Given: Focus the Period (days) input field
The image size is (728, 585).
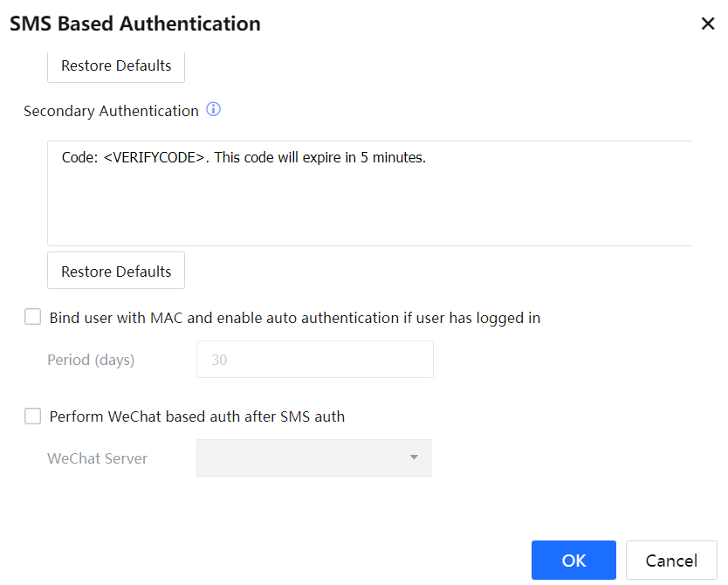Looking at the screenshot, I should 314,360.
